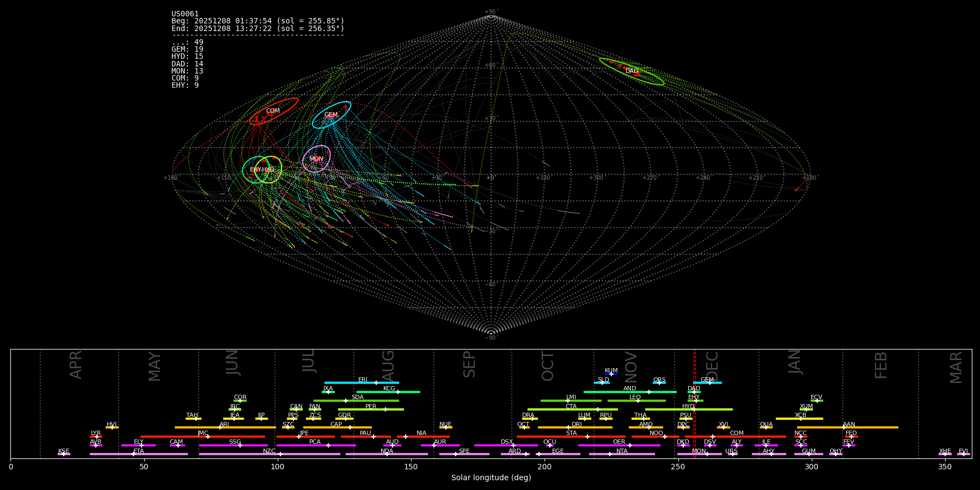Image resolution: width=980 pixels, height=490 pixels.
Task: Click the +300 longitude label on map
Action: tap(596, 178)
